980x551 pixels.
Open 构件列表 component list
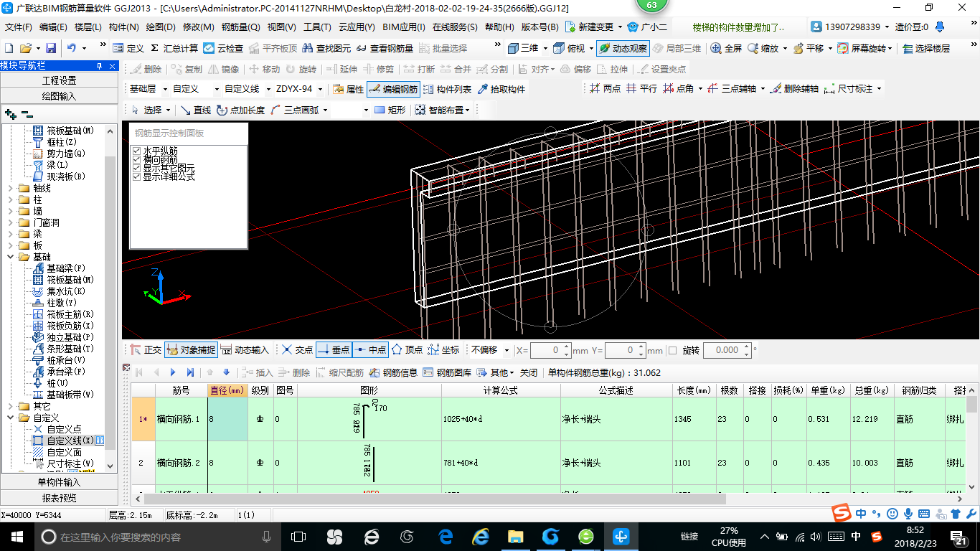448,89
